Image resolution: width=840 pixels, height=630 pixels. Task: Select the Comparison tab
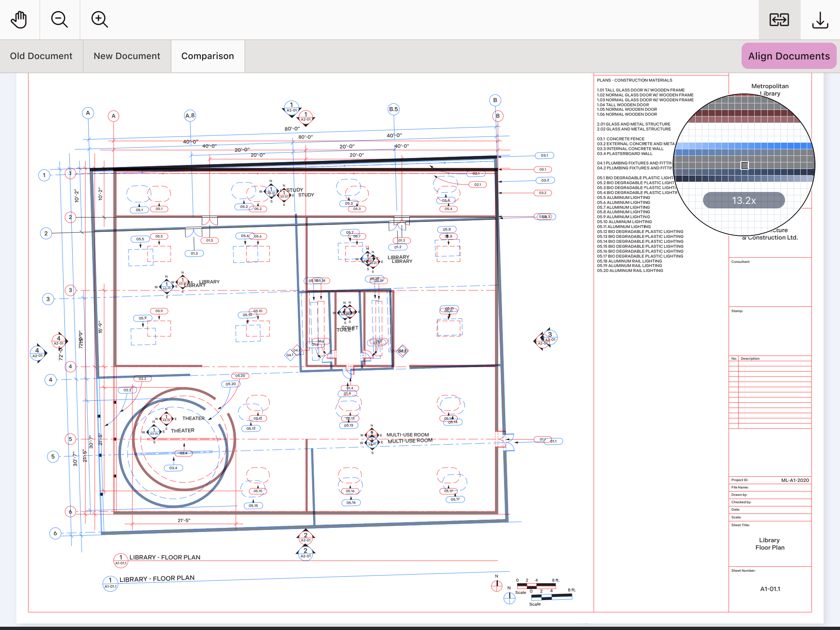pyautogui.click(x=208, y=56)
